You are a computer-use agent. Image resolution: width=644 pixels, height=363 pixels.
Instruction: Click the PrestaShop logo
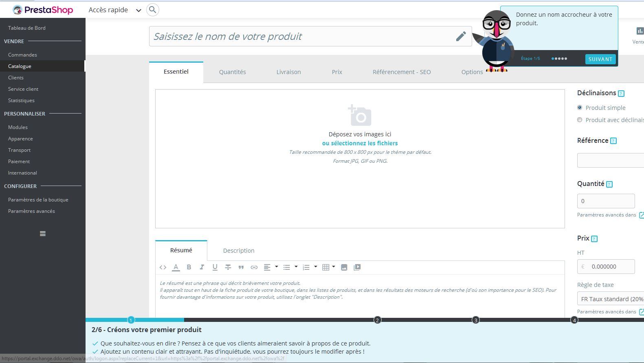pyautogui.click(x=43, y=10)
